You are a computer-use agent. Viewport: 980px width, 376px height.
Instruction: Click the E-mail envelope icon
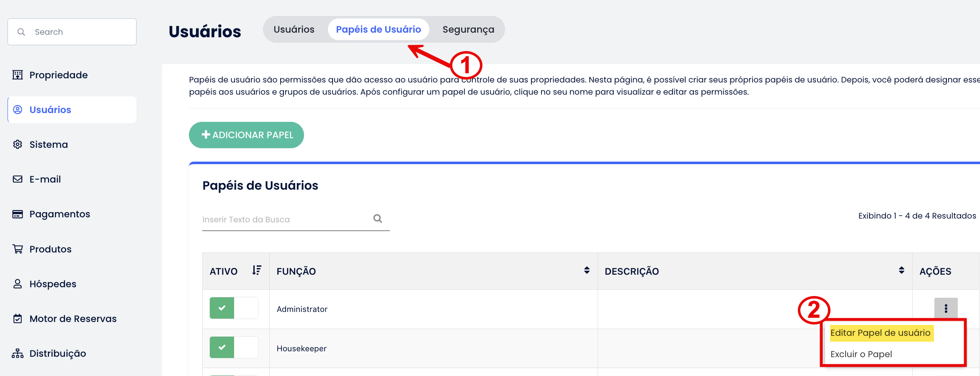point(18,179)
